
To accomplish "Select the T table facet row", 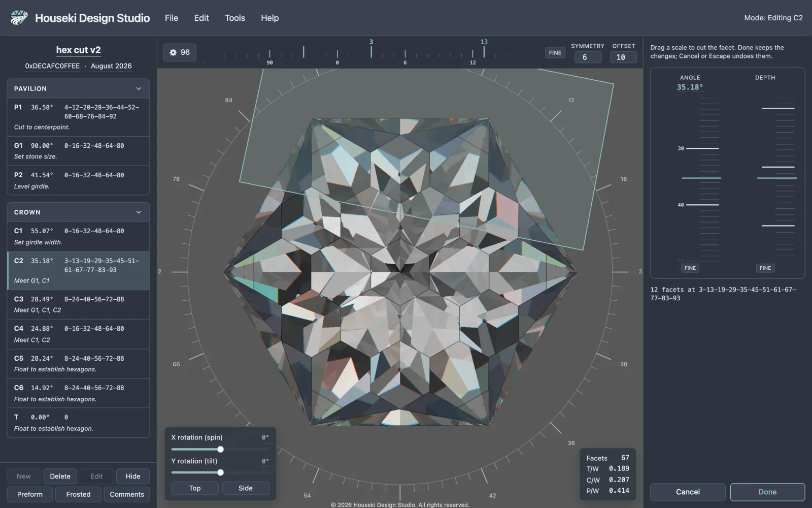I will [78, 422].
